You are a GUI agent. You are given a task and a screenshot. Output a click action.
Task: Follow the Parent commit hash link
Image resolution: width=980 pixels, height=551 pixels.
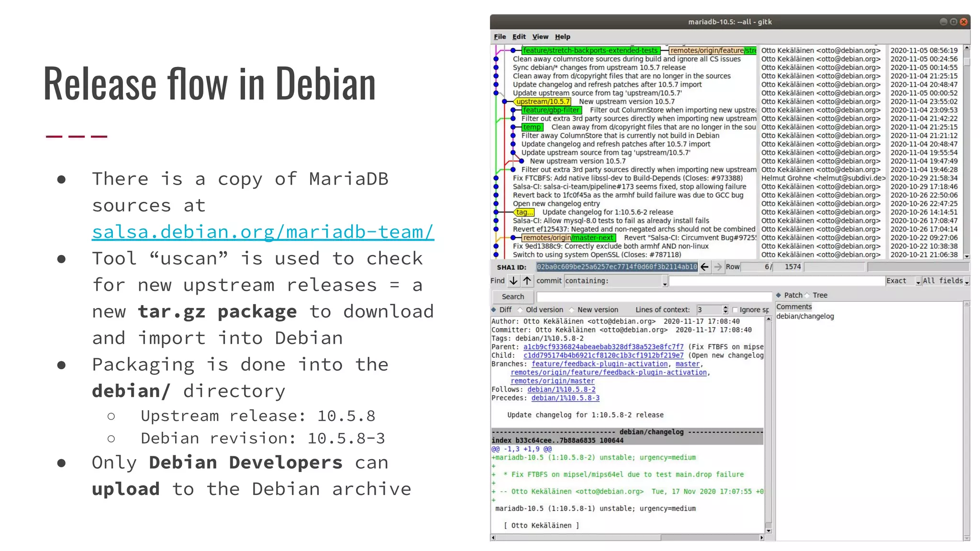pos(603,347)
